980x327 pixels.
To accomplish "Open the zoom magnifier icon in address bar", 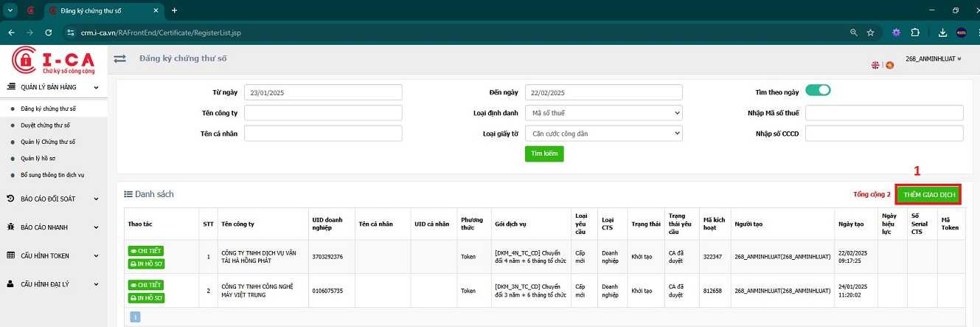I will click(x=853, y=32).
